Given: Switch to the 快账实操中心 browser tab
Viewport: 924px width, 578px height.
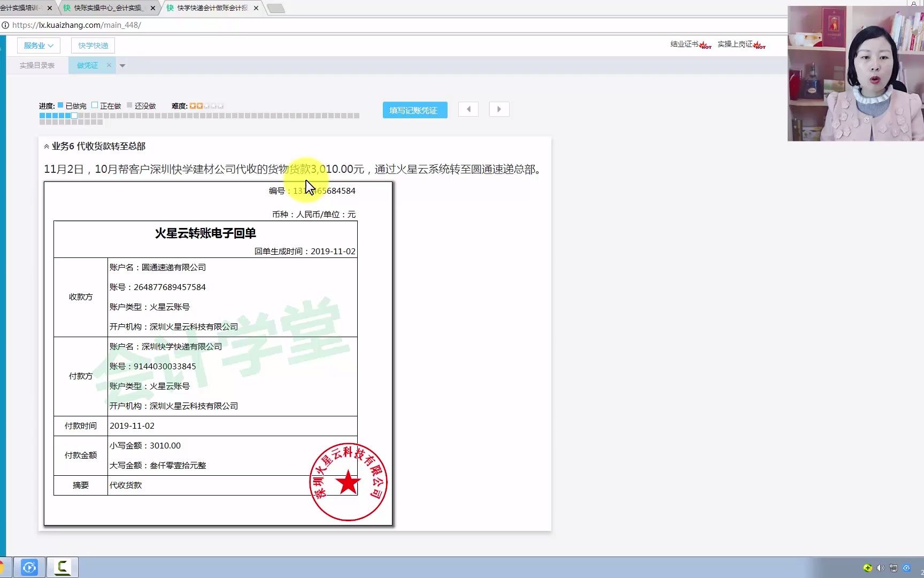Looking at the screenshot, I should pos(109,8).
